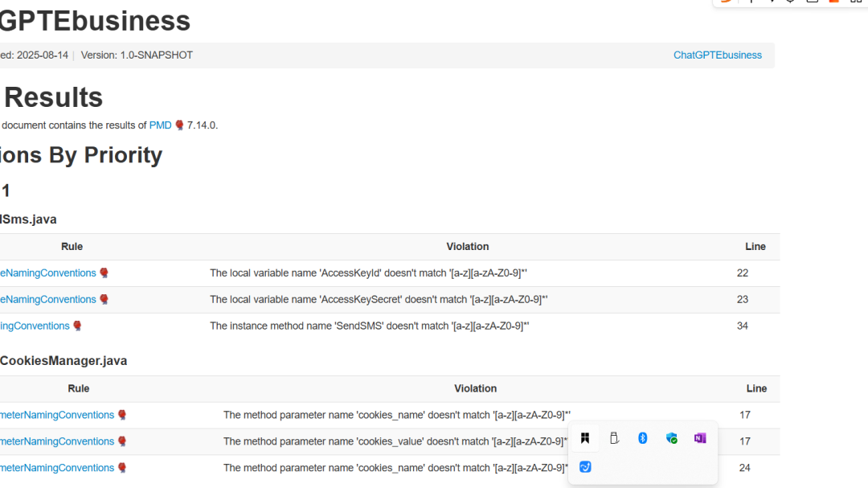Click line number 22

click(x=743, y=273)
